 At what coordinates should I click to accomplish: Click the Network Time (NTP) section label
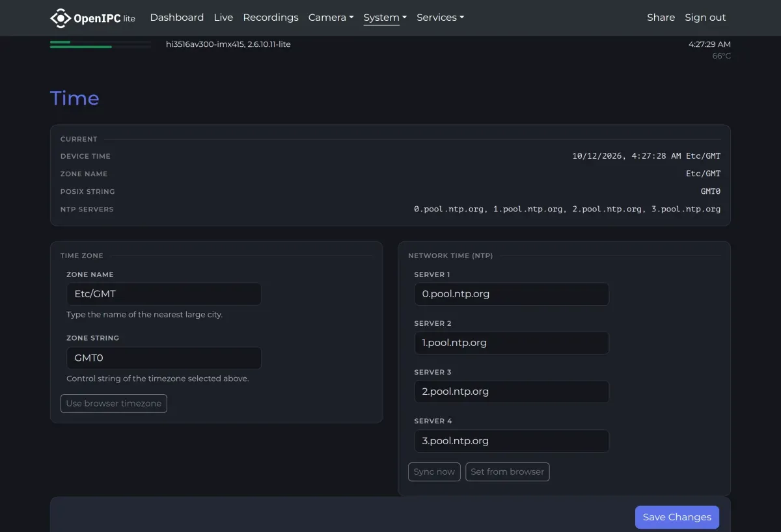(x=450, y=256)
